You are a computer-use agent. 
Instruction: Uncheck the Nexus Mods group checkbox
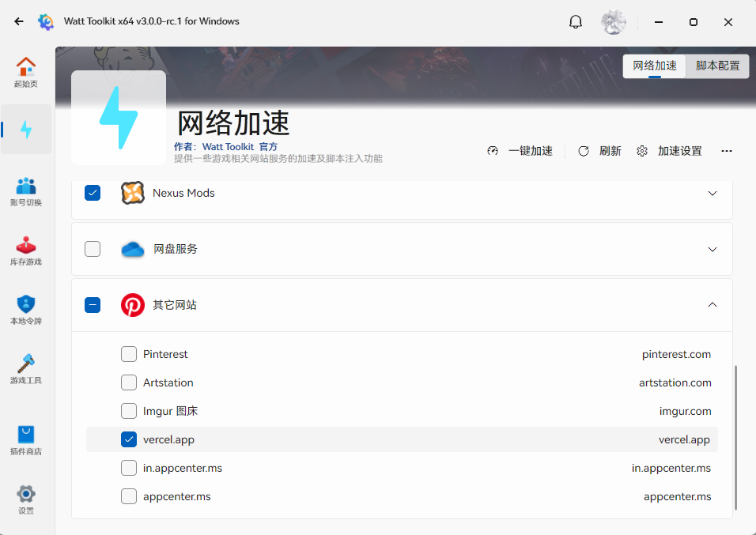[93, 193]
